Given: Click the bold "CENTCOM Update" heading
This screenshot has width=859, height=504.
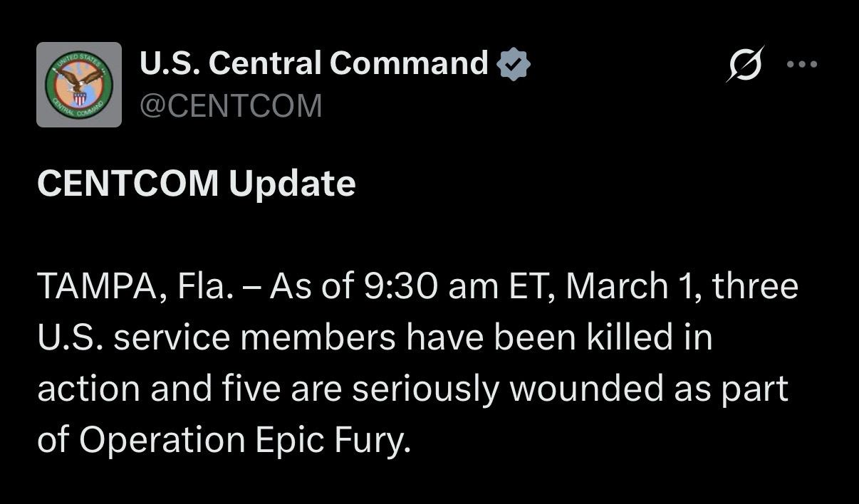Looking at the screenshot, I should [196, 184].
